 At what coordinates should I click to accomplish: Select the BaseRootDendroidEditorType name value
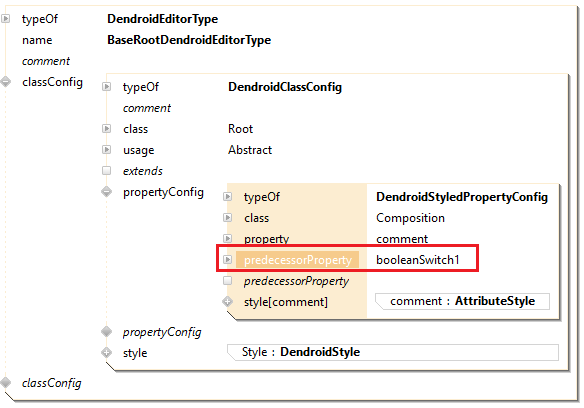pos(189,40)
